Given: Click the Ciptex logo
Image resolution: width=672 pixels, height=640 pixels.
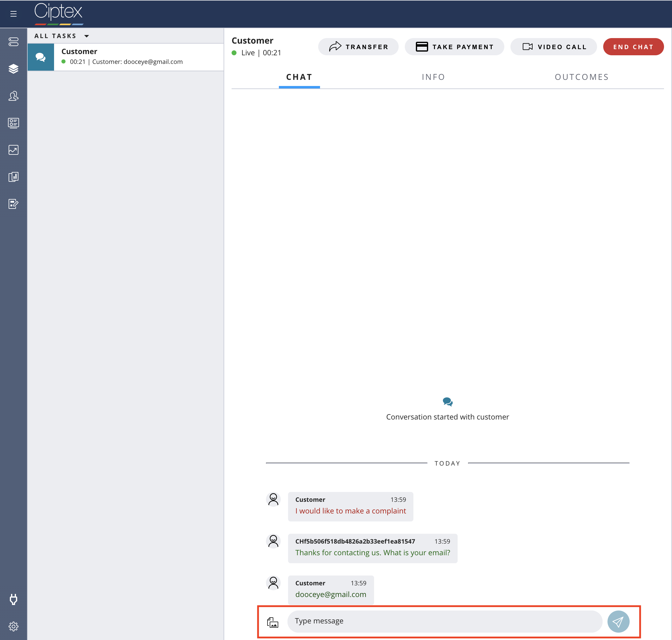Looking at the screenshot, I should 59,14.
